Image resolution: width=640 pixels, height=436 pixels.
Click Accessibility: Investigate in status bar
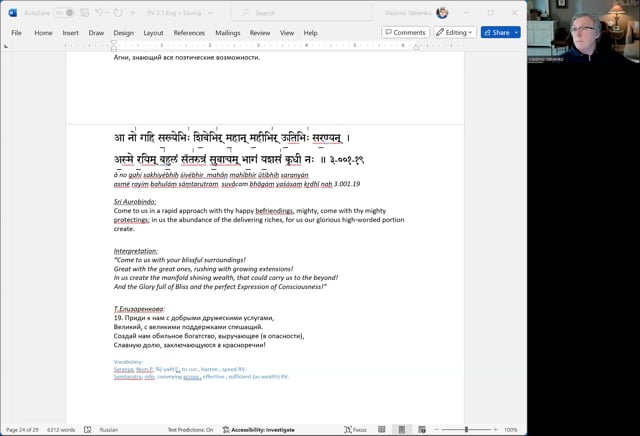click(x=258, y=429)
